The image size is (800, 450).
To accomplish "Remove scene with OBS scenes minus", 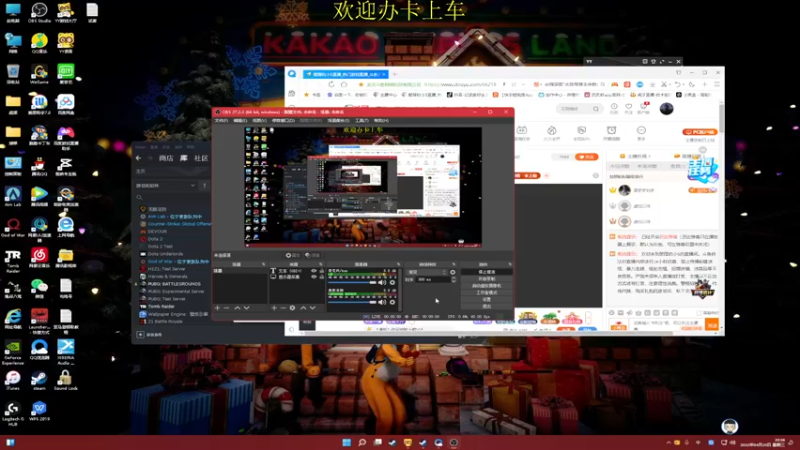I will pos(226,308).
